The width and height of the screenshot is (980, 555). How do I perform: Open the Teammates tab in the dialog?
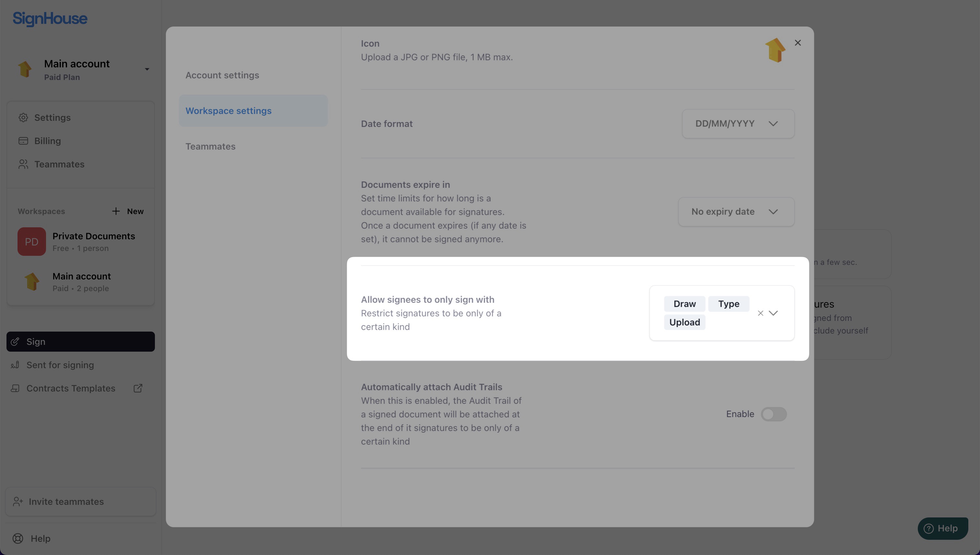pos(210,146)
